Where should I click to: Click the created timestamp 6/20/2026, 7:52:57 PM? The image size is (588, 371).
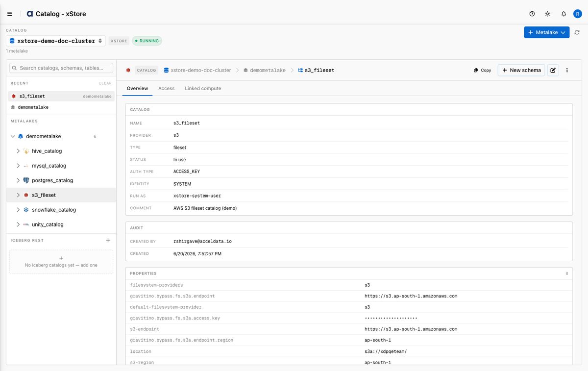pos(197,253)
